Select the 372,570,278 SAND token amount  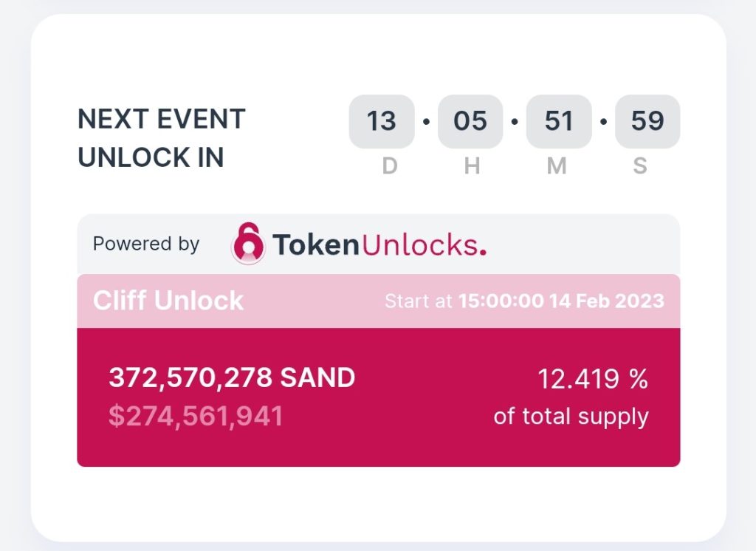(232, 378)
